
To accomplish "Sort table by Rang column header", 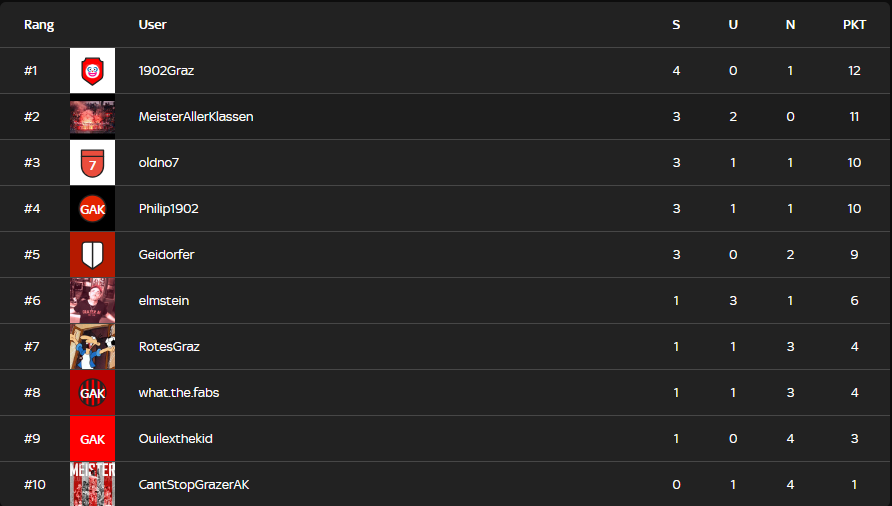I will click(39, 25).
